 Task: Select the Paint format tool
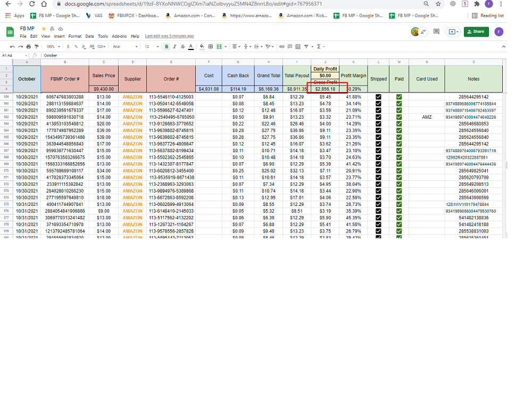tap(37, 46)
